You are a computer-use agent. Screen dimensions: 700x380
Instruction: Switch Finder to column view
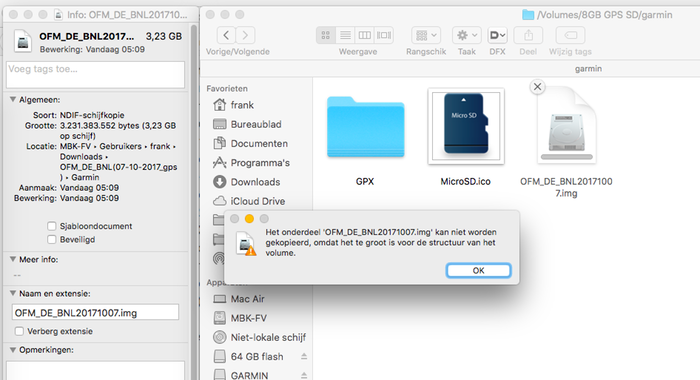364,35
